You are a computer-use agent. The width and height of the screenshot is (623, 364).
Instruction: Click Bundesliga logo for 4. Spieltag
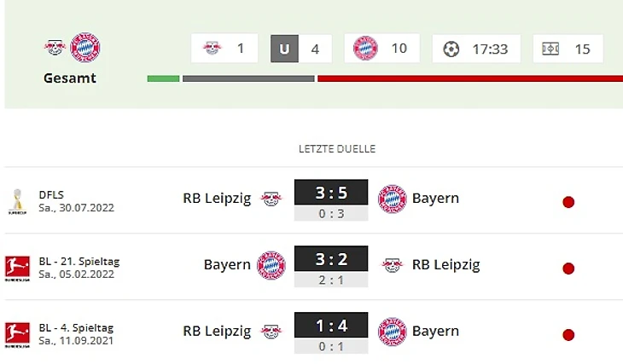click(x=17, y=335)
